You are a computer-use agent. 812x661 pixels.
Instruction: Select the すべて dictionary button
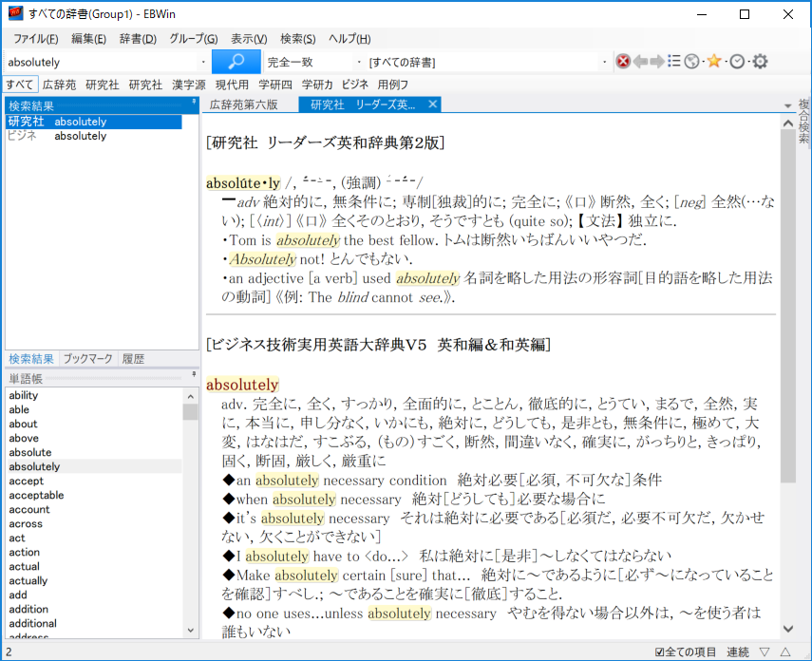(20, 85)
